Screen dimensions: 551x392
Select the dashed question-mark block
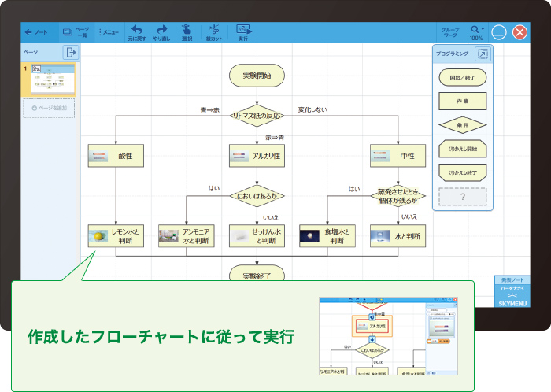463,197
